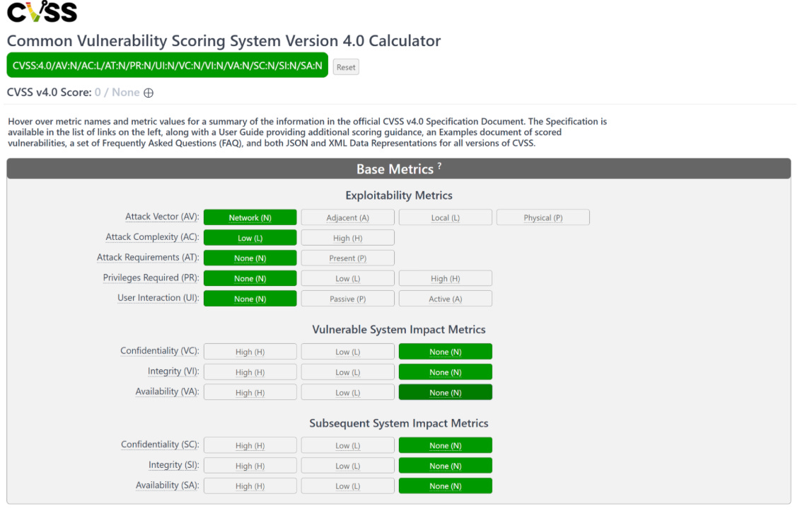The width and height of the screenshot is (812, 511).
Task: Choose Present (P) for Attack Requirements
Action: click(347, 258)
